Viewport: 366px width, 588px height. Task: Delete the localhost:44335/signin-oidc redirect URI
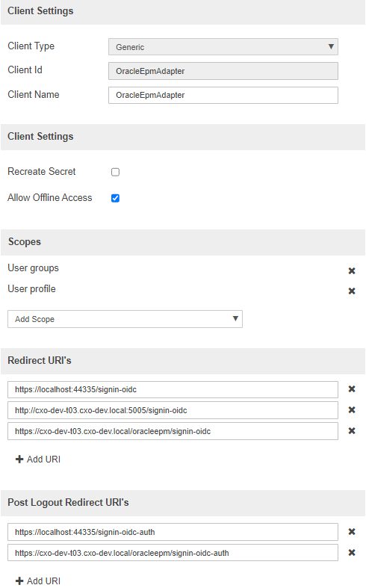(x=351, y=389)
